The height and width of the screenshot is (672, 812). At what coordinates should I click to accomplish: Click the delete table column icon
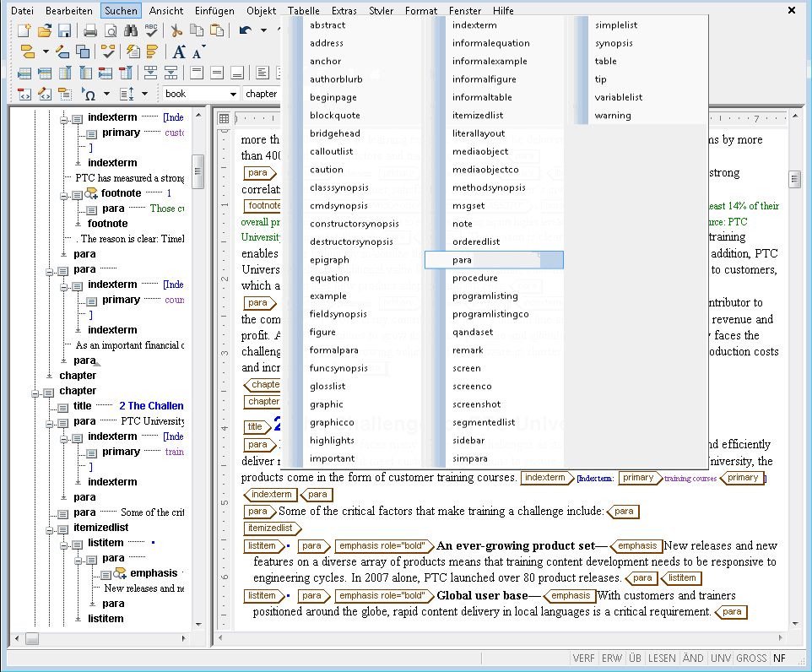(125, 73)
